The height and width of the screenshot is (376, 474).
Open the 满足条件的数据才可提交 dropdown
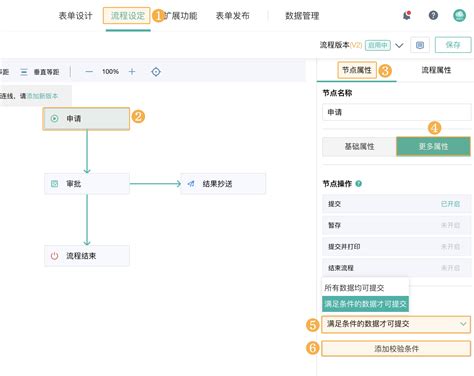tap(396, 324)
